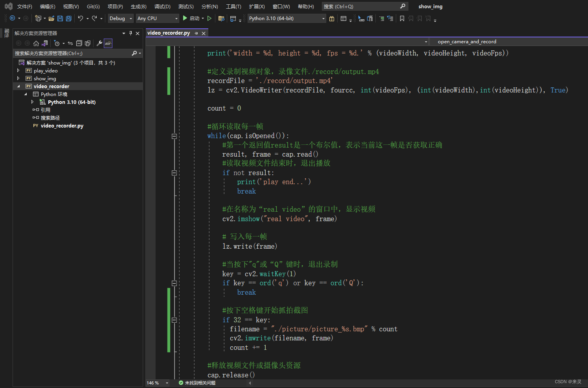Click the Home icon in Solution Explorer
Viewport: 588px width, 388px height.
36,43
